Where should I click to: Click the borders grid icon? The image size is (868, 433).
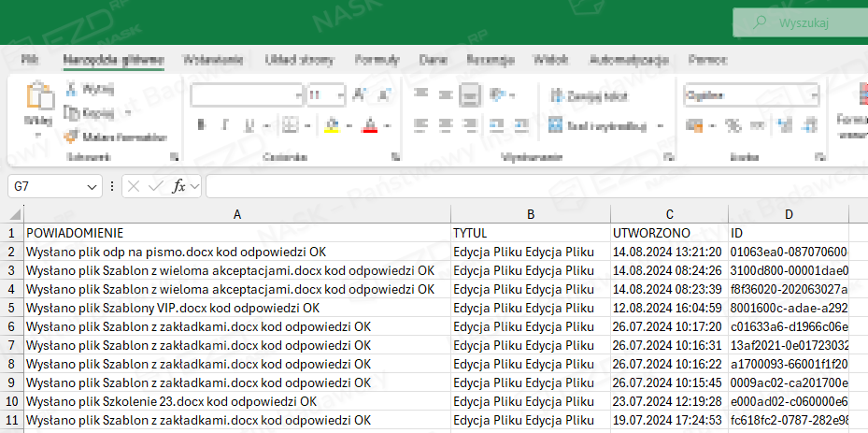point(290,125)
